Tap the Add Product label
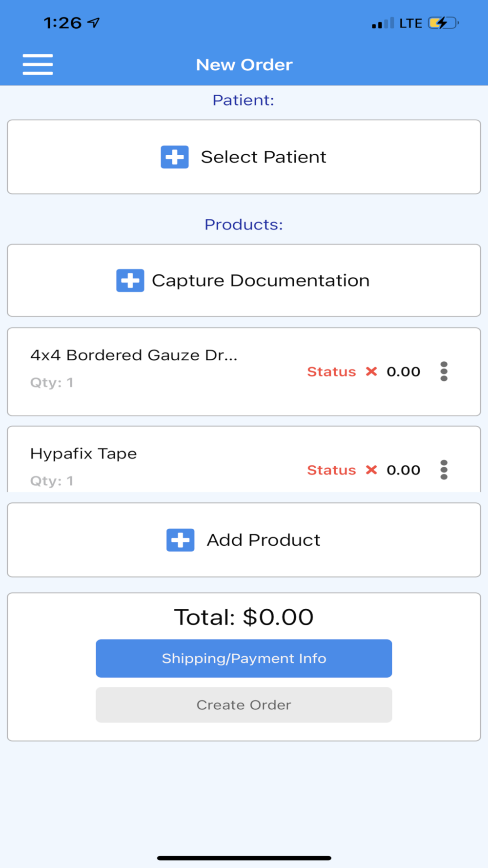 tap(264, 540)
